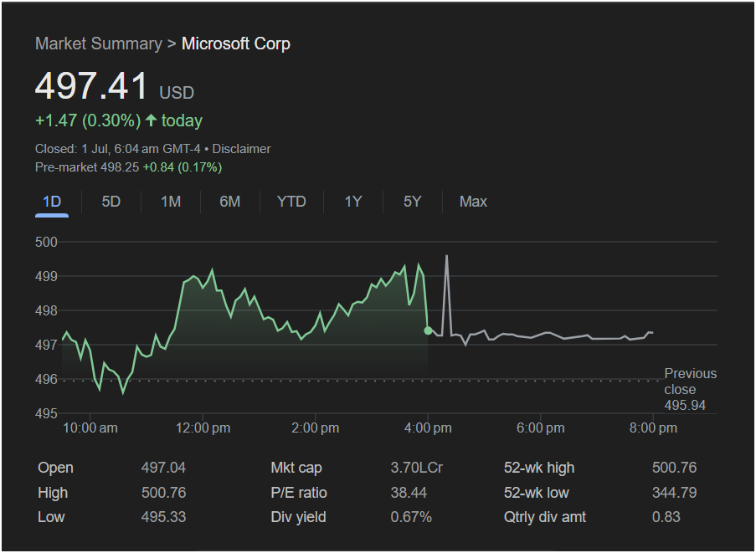Switch to the 1M chart tab
The image size is (756, 553).
pyautogui.click(x=171, y=202)
